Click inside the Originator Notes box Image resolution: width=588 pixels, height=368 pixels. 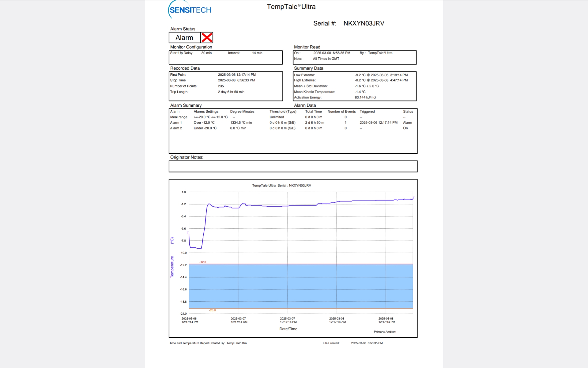[x=293, y=167]
